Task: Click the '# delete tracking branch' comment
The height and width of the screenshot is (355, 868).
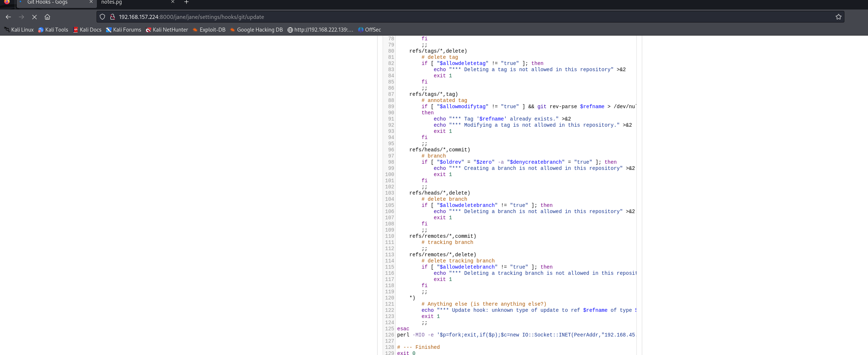Action: pyautogui.click(x=458, y=261)
